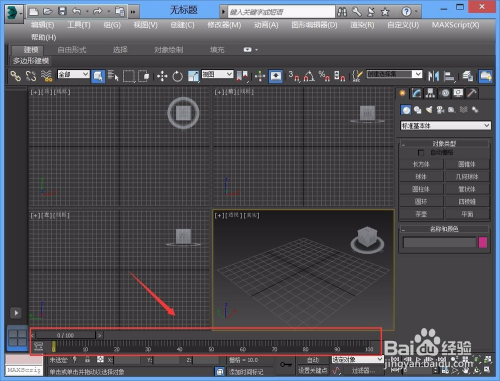Toggle the Angle Snap icon
The height and width of the screenshot is (381, 500).
click(309, 76)
